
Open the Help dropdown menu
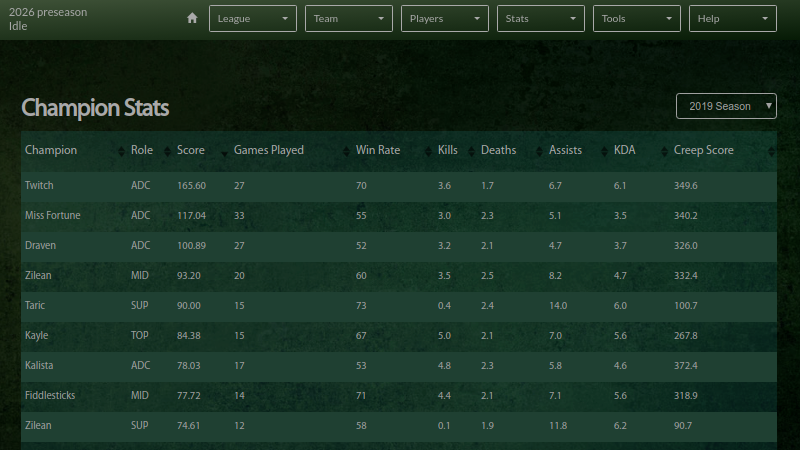pyautogui.click(x=732, y=18)
